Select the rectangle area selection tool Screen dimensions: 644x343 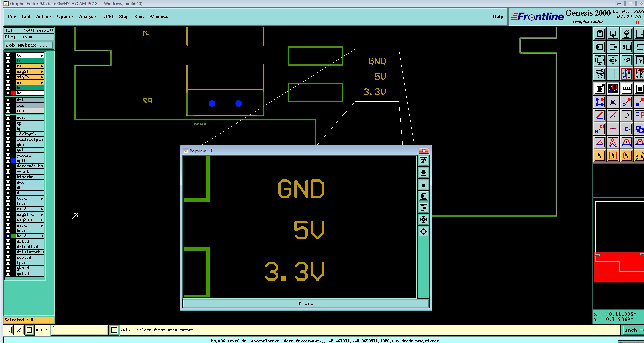613,156
